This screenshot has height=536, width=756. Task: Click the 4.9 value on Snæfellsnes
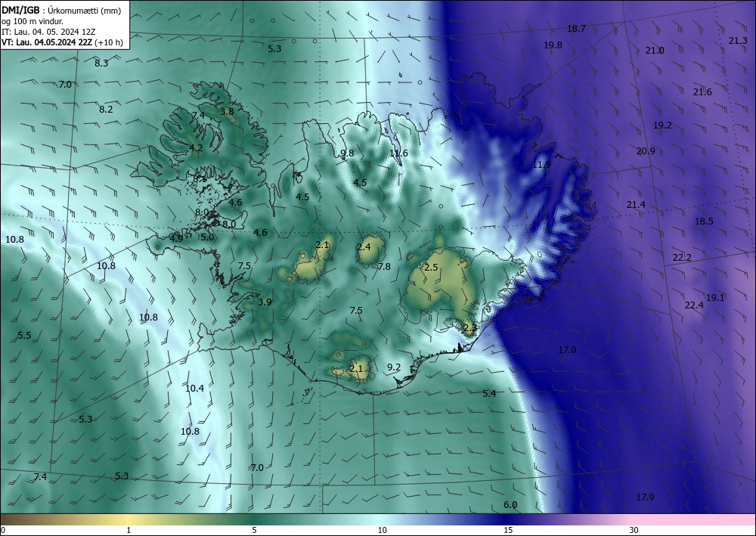[176, 239]
